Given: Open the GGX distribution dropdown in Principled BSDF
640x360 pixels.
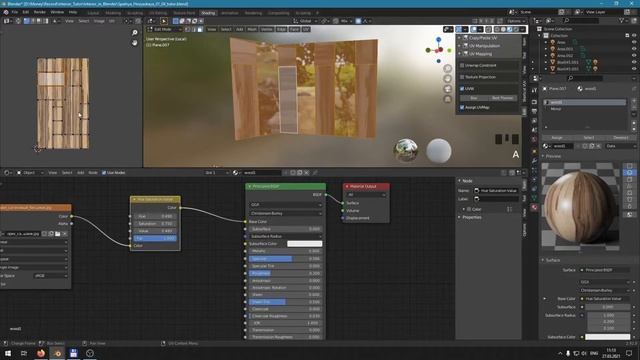Looking at the screenshot, I should pos(285,205).
